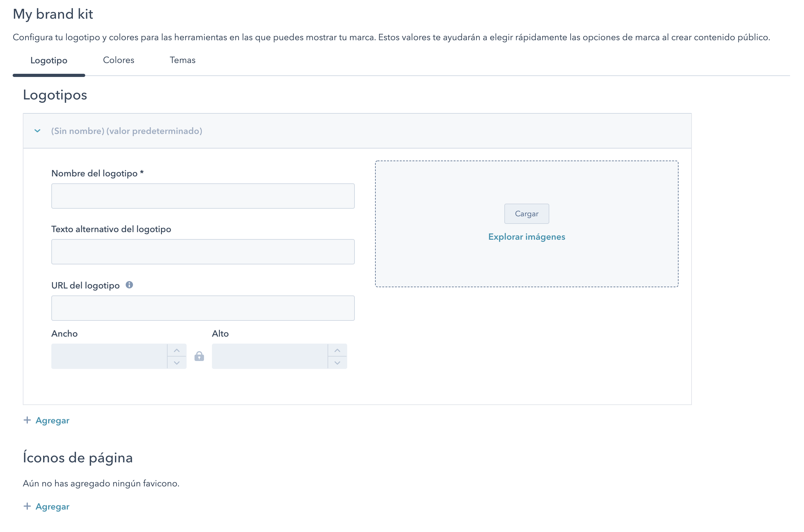Select the Logotipo tab
The height and width of the screenshot is (532, 804).
[49, 60]
